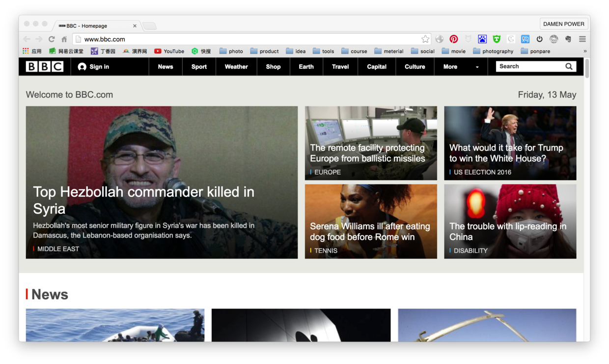This screenshot has height=364, width=609.
Task: Click the Sign in avatar icon
Action: pos(82,67)
